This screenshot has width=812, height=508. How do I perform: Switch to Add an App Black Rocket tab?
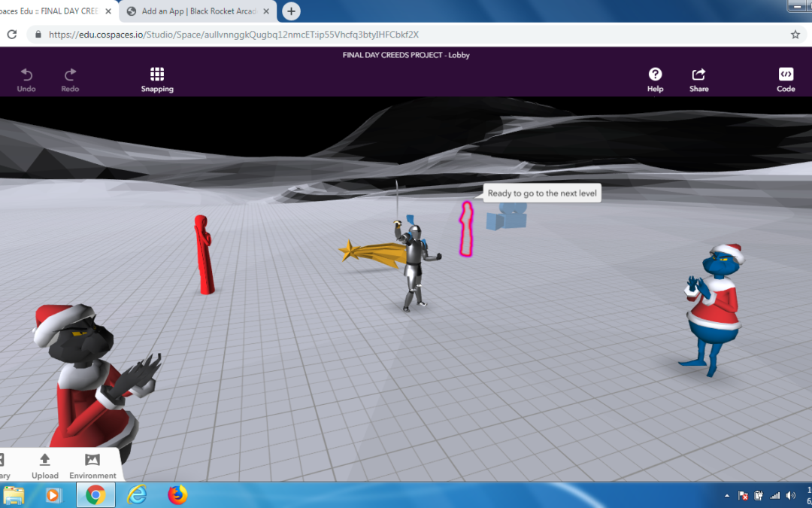pyautogui.click(x=198, y=11)
